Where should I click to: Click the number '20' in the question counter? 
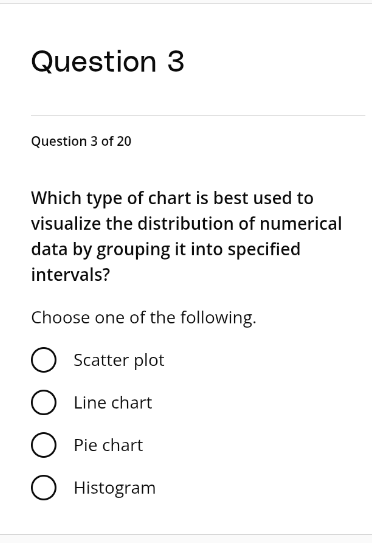coord(124,141)
